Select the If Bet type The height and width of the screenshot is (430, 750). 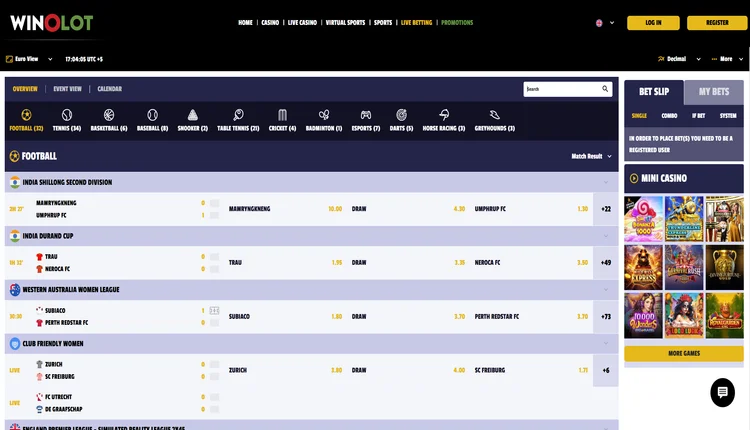(x=698, y=116)
